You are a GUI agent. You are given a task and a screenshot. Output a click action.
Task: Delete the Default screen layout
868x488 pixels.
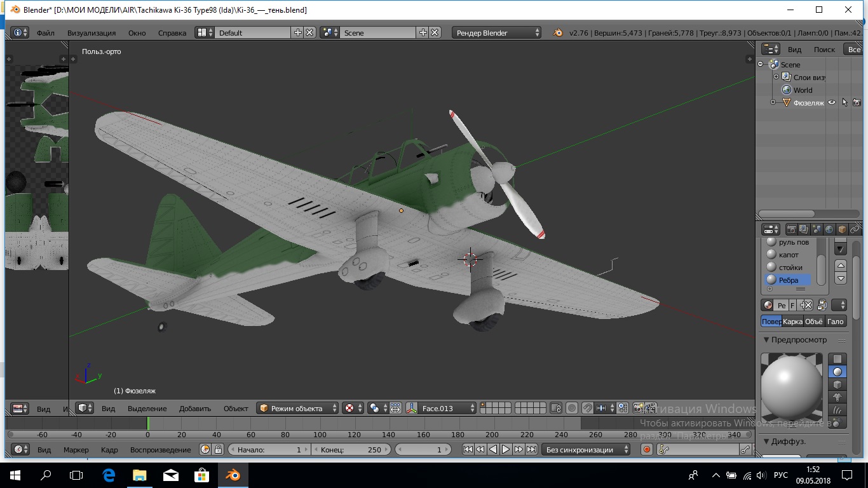click(309, 32)
